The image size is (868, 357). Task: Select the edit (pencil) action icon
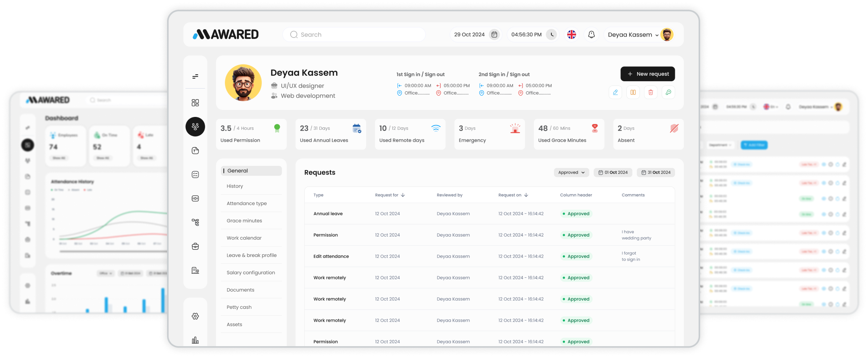615,92
